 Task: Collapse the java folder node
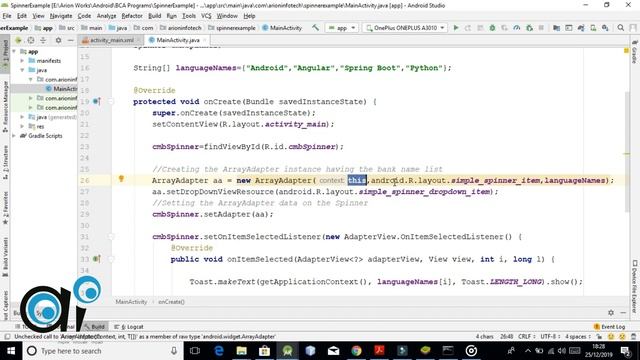[22, 70]
